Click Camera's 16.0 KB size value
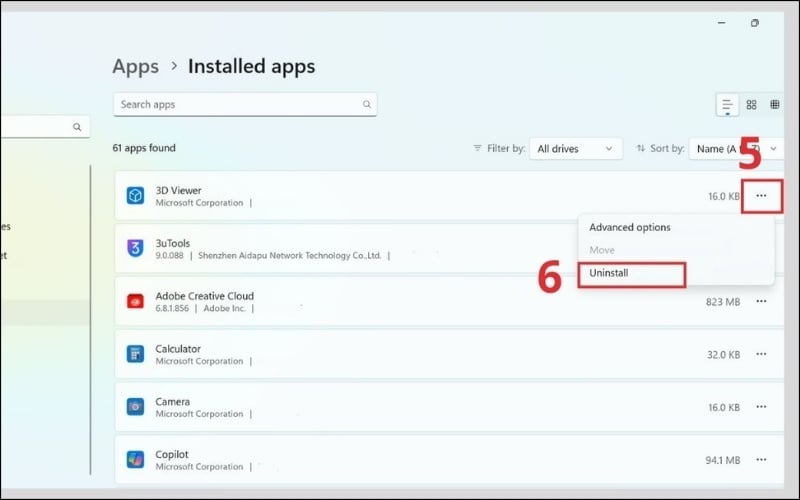This screenshot has width=800, height=500. pos(724,408)
